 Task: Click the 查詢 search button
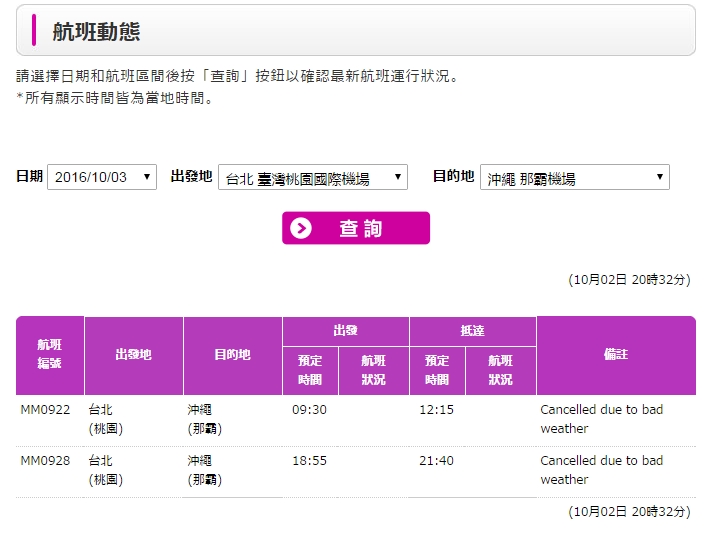coord(356,228)
